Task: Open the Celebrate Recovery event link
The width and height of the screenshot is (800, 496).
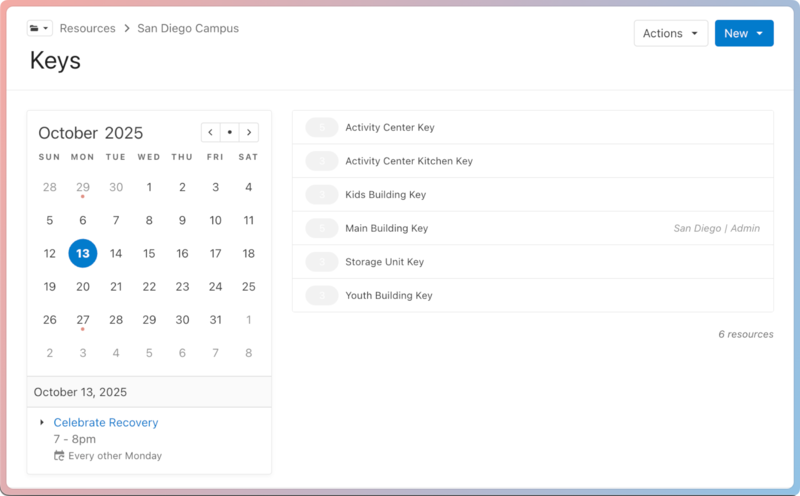Action: 106,423
